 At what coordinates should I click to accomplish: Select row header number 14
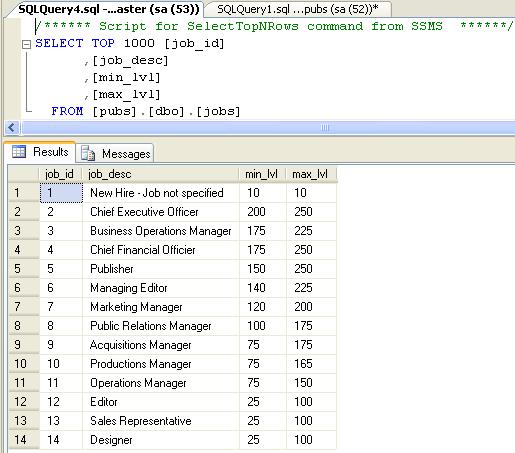24,440
